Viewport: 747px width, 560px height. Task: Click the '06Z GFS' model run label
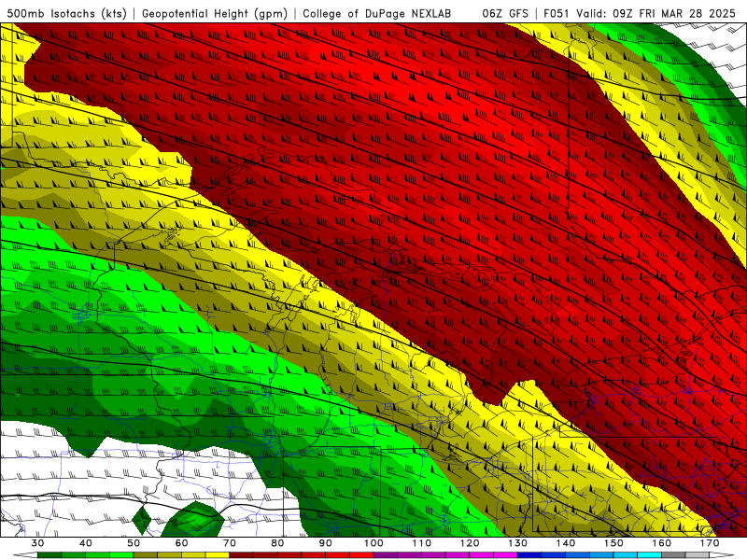point(505,14)
